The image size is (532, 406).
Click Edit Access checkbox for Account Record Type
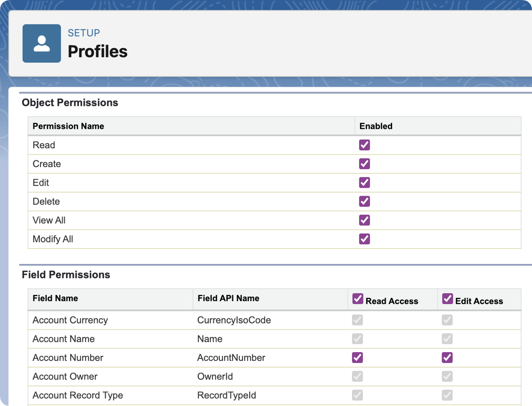click(447, 395)
